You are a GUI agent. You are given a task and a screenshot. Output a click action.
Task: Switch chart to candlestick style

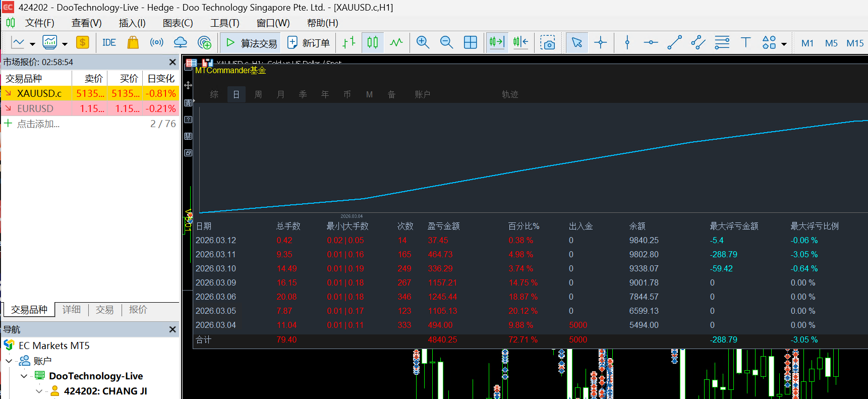point(373,42)
